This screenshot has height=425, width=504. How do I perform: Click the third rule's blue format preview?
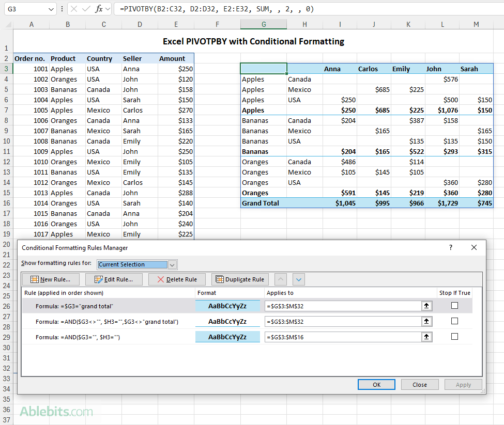227,337
